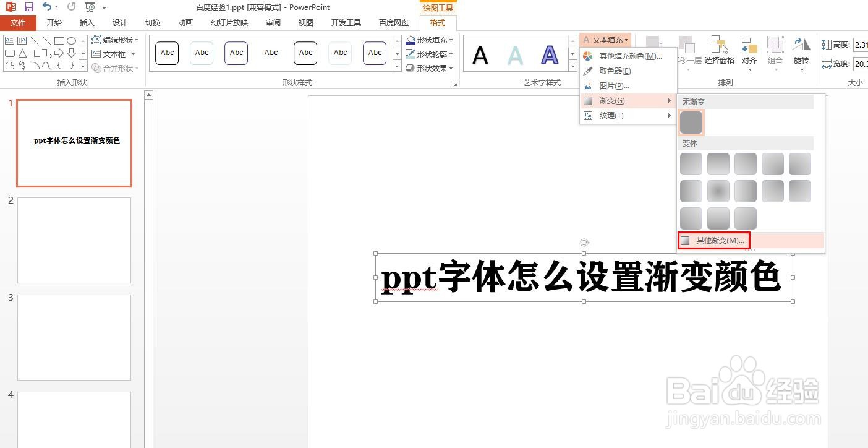Screen dimensions: 868x448
Task: Open the 编辑形状 edit shape tool
Action: click(116, 40)
